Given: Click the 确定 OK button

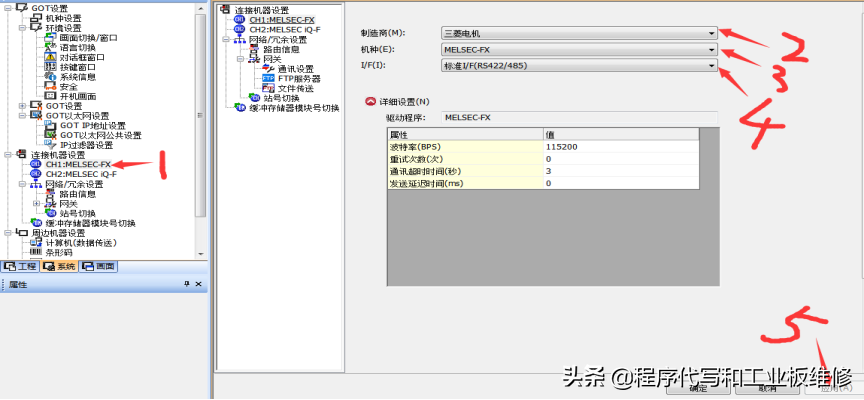Looking at the screenshot, I should point(699,388).
